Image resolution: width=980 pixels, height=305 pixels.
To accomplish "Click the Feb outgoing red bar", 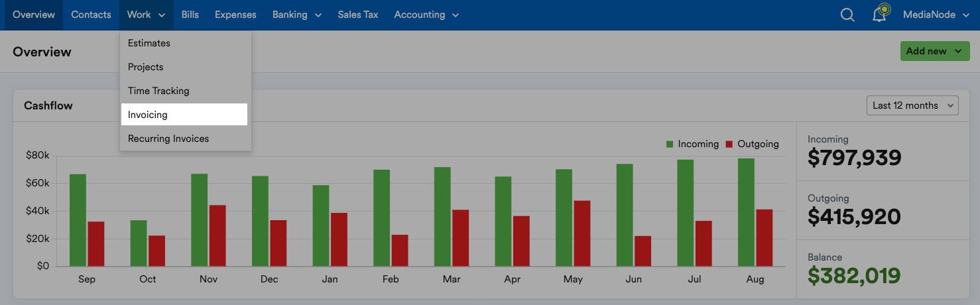I will point(400,251).
